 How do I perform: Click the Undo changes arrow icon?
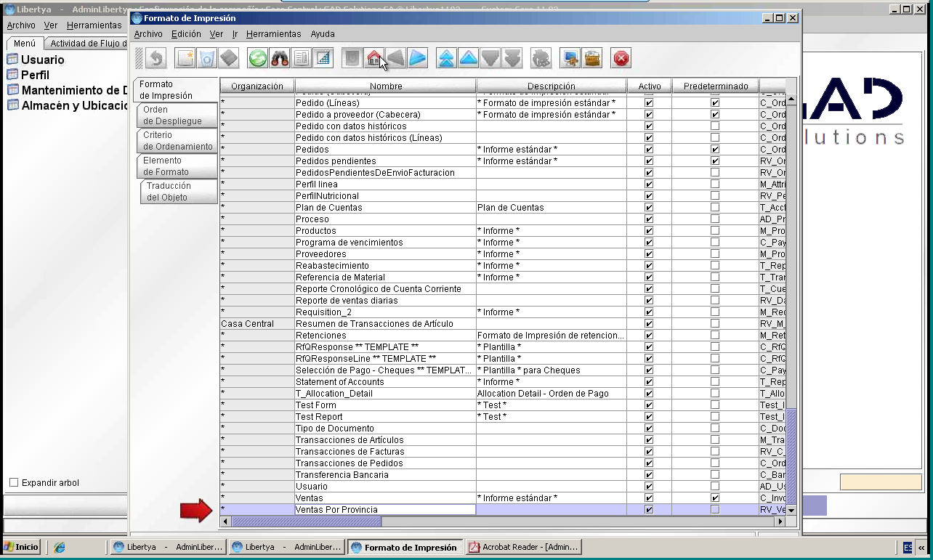point(156,58)
